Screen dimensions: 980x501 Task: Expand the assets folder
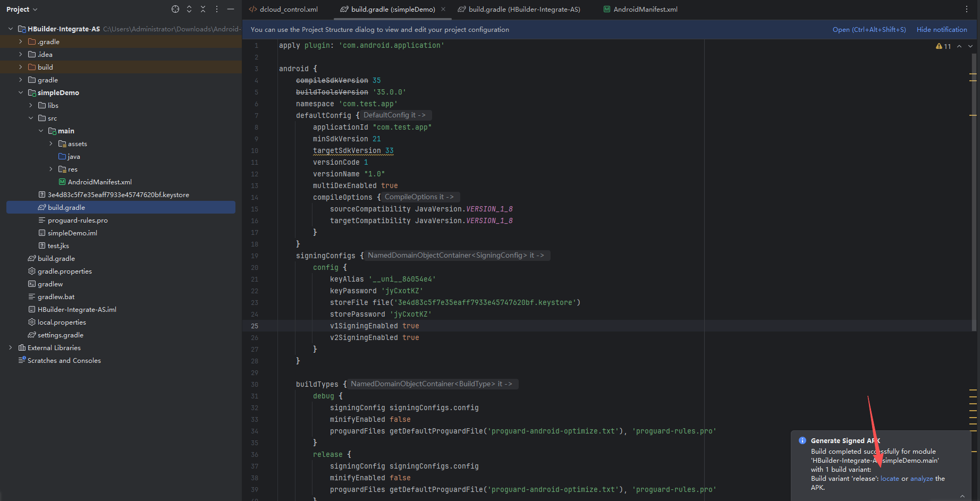point(51,143)
